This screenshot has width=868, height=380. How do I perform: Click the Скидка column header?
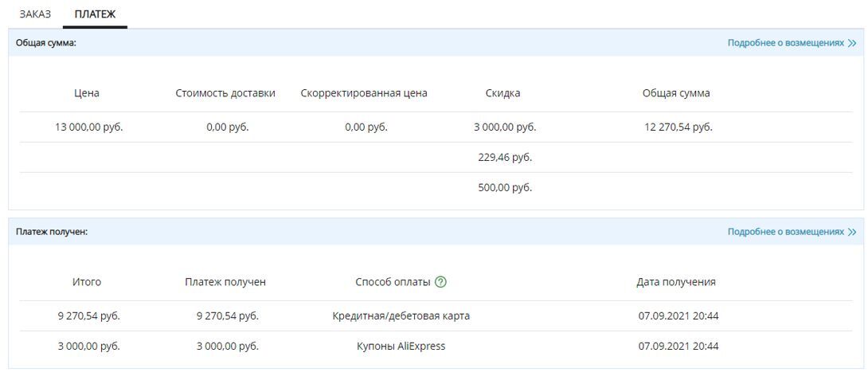(x=502, y=93)
